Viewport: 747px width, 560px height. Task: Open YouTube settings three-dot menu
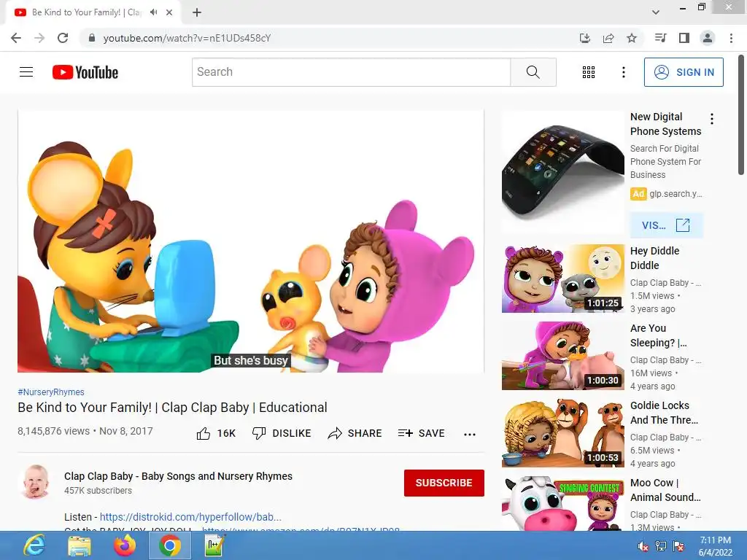[623, 72]
